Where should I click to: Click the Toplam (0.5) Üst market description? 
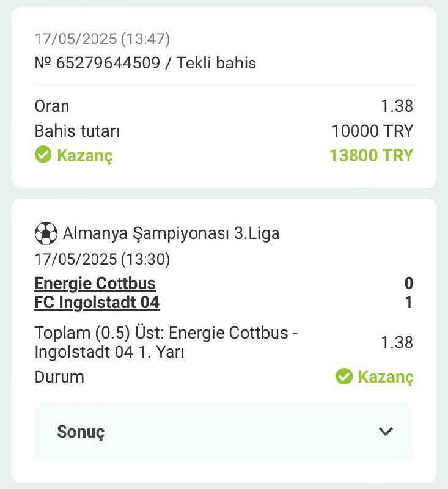(166, 342)
